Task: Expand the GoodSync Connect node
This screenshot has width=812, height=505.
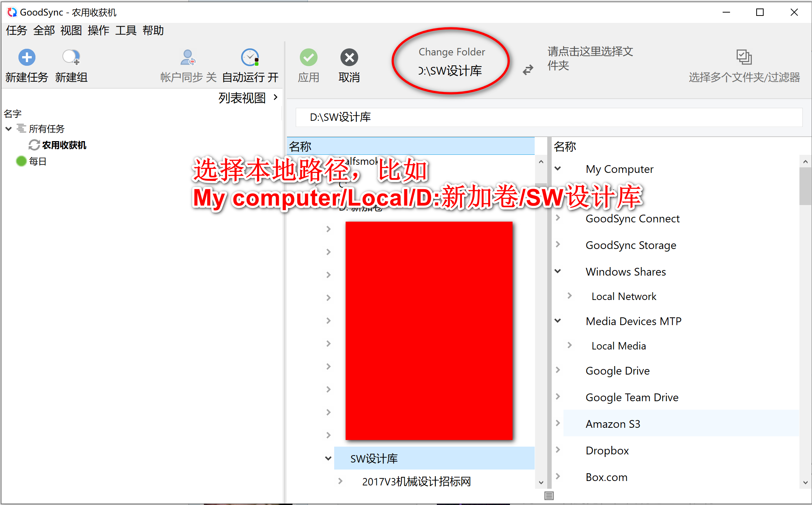Action: [558, 218]
